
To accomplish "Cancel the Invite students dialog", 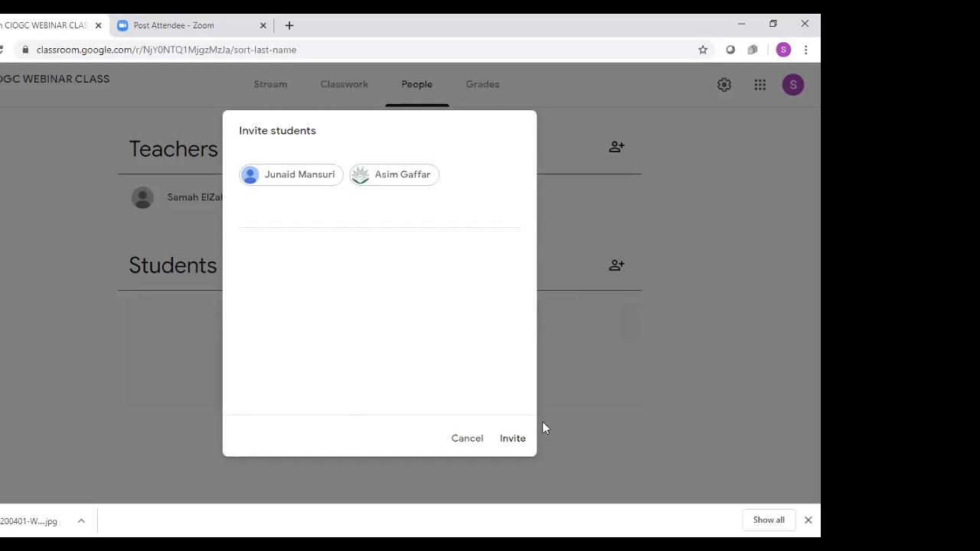I will [467, 439].
